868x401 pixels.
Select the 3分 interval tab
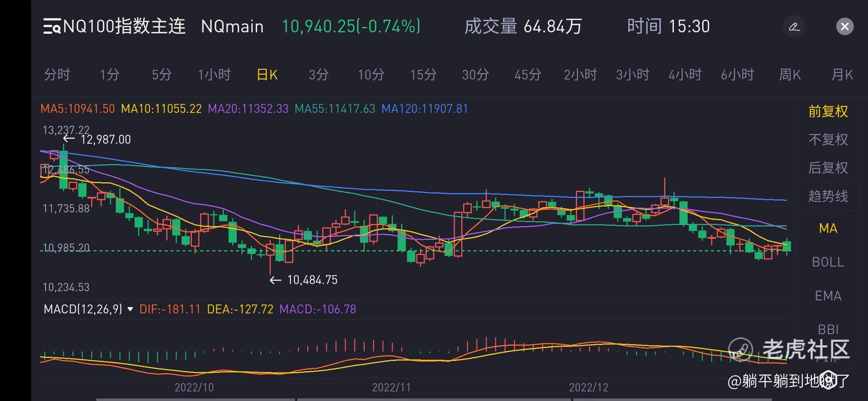[x=318, y=75]
